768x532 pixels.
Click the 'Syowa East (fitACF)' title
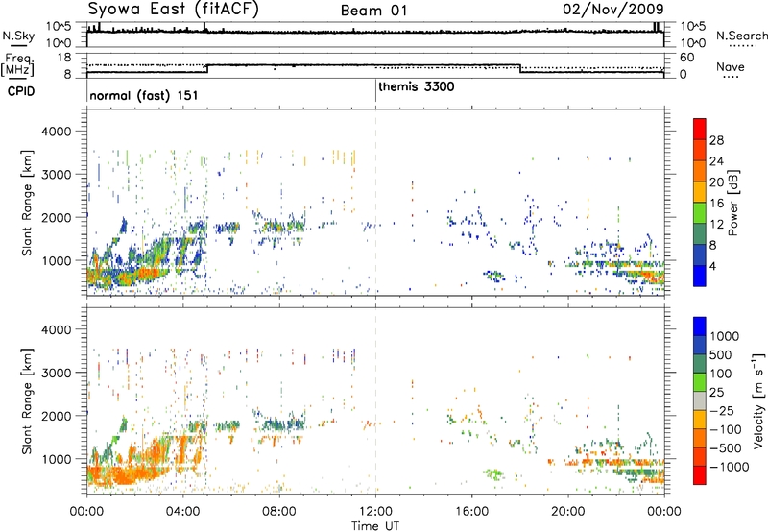point(173,10)
